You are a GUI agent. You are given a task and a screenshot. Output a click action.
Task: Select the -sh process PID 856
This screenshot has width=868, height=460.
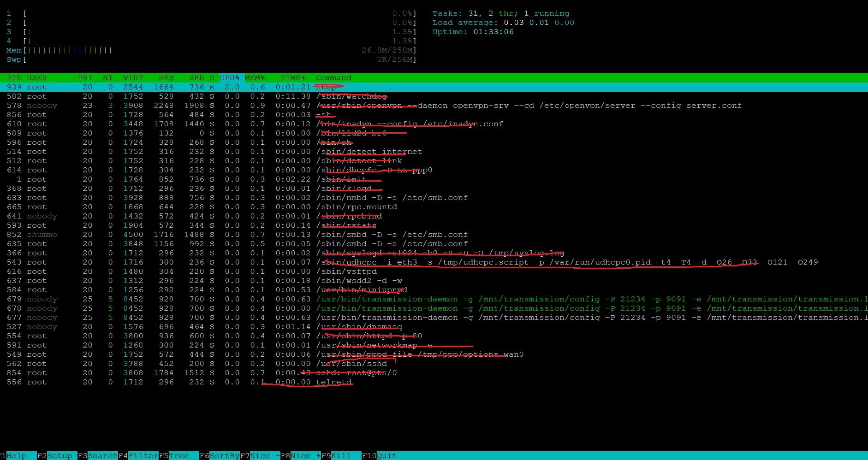[x=434, y=115]
